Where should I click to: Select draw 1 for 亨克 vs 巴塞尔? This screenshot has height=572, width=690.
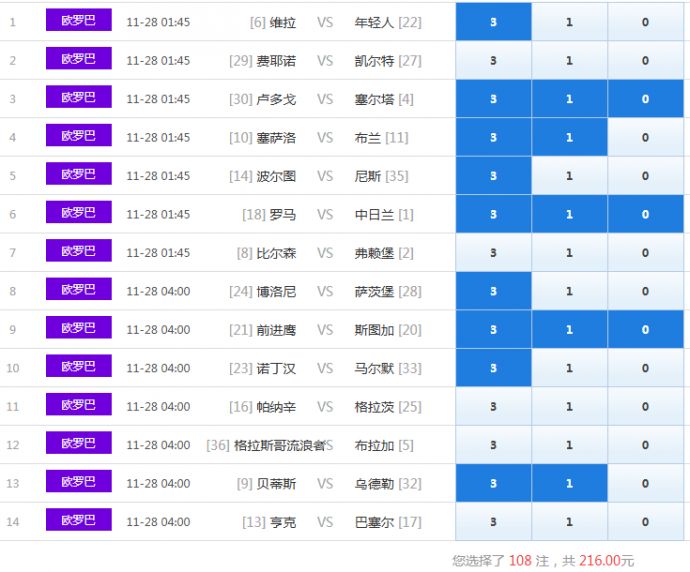(569, 522)
